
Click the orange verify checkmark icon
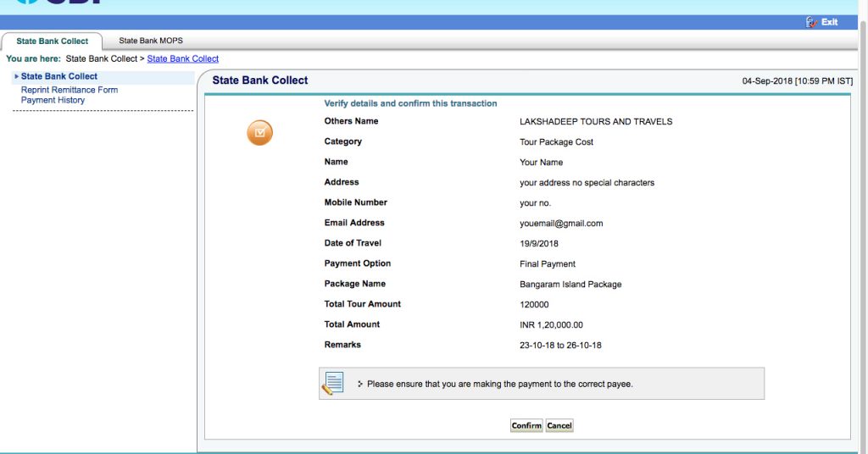(260, 132)
